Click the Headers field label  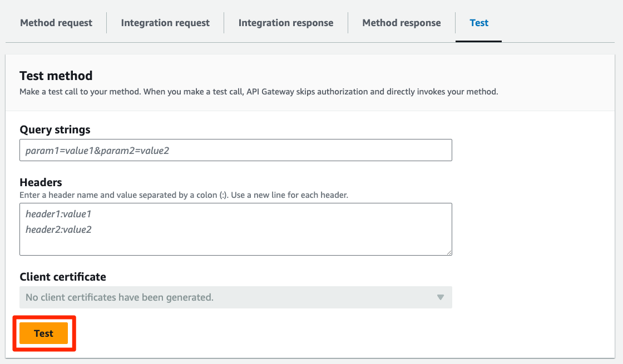point(41,182)
